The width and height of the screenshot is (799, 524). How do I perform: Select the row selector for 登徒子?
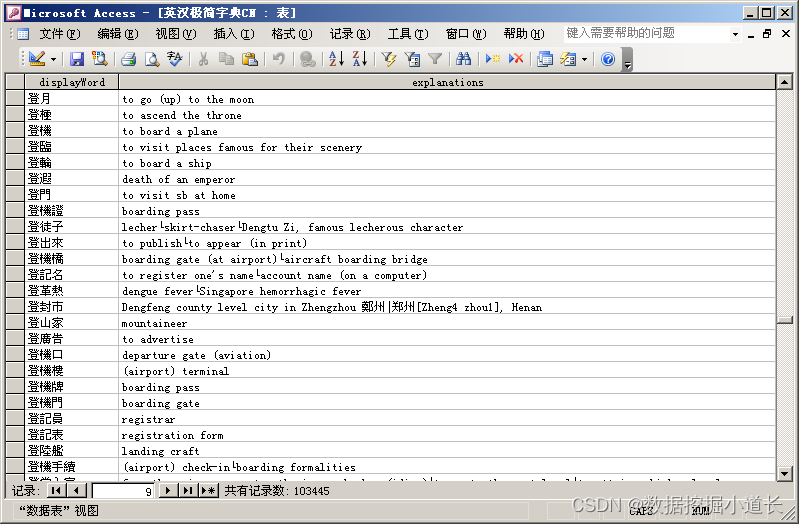point(15,226)
